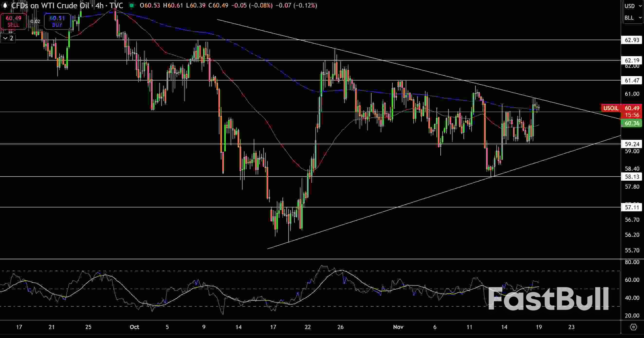Open chart settings gear icon
This screenshot has width=644, height=338.
click(633, 327)
